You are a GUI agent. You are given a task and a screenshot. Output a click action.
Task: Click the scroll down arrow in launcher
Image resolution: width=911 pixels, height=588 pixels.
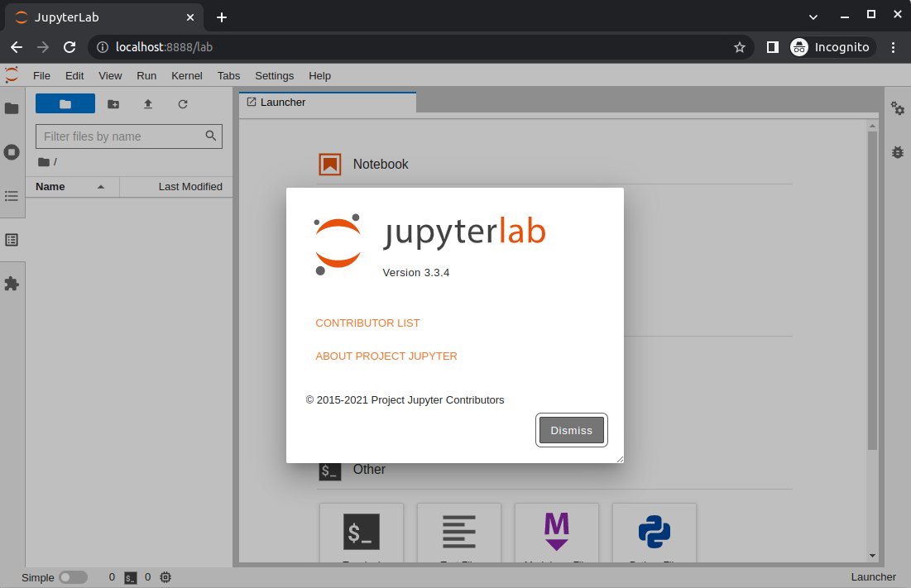(872, 556)
